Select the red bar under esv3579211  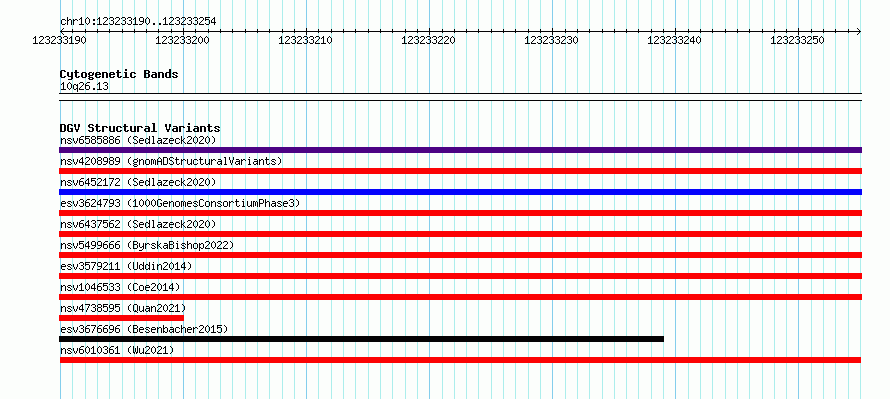[x=460, y=276]
